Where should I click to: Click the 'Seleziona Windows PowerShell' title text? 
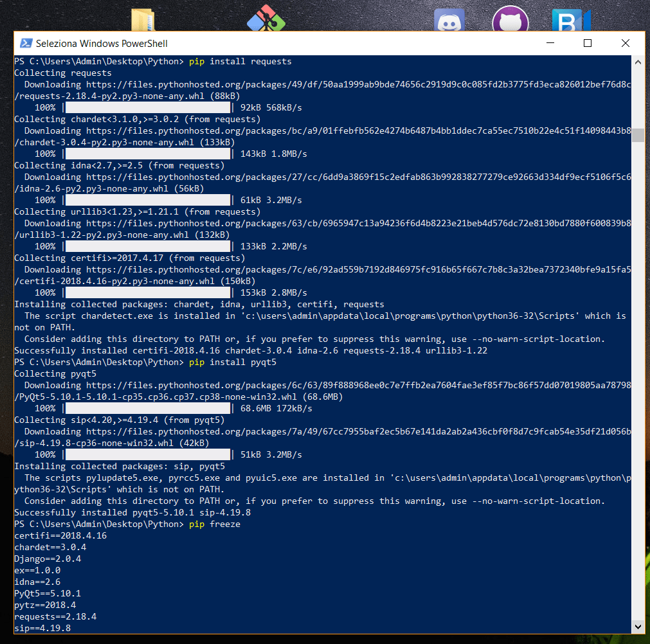click(102, 44)
